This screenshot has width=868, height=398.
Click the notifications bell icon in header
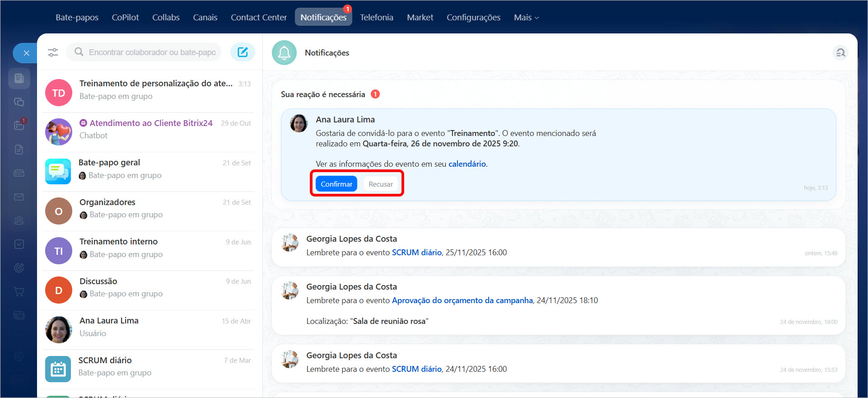(284, 53)
